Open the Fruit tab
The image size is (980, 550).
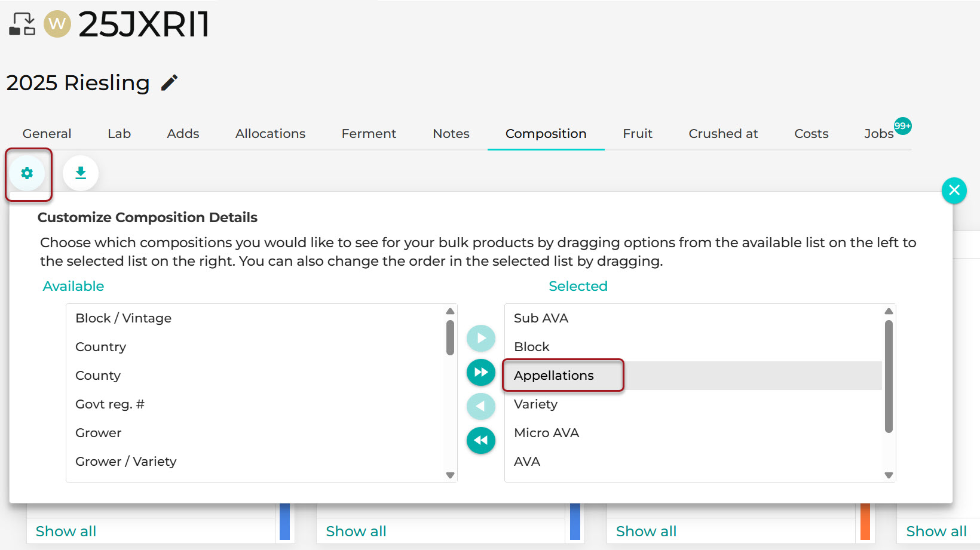point(638,134)
